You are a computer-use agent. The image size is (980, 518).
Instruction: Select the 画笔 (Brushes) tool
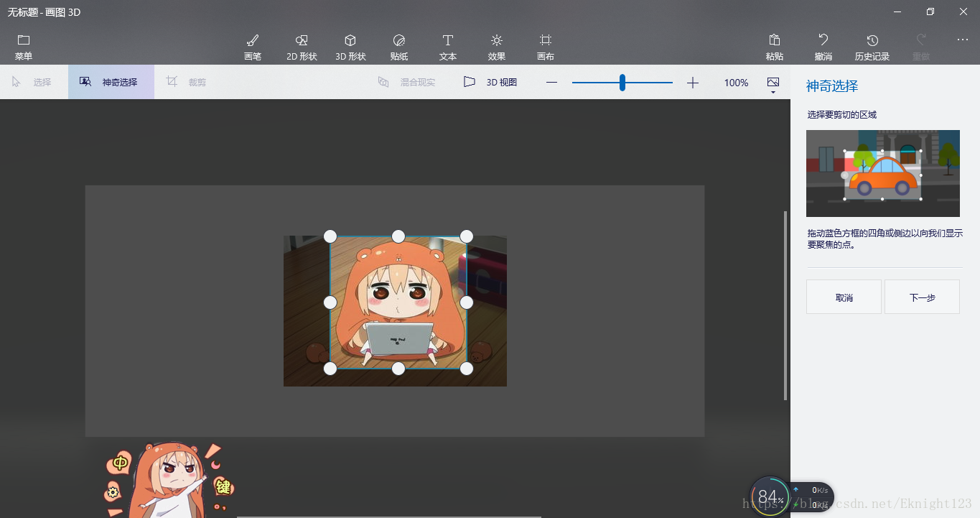point(253,47)
